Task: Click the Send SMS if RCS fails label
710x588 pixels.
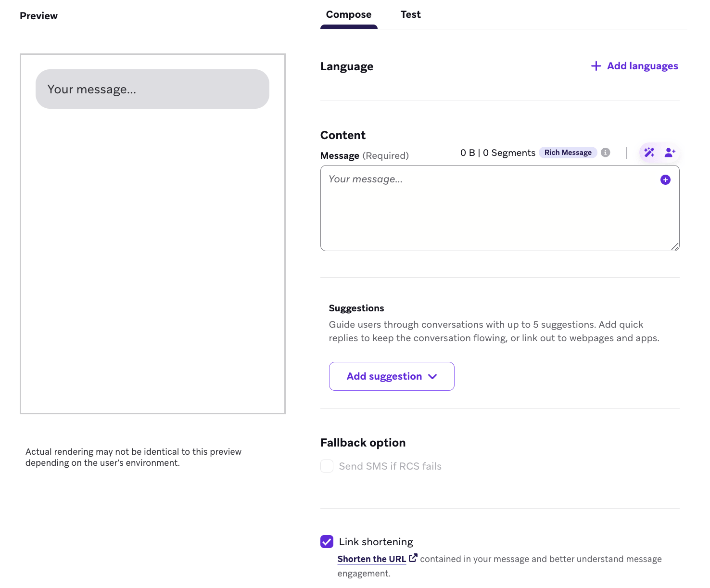Action: (390, 466)
